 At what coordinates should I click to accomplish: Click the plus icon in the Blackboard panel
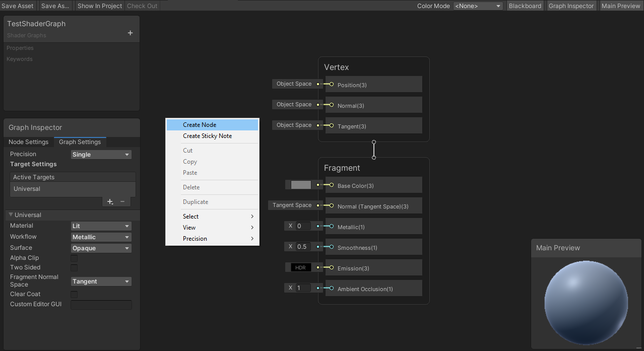tap(130, 33)
